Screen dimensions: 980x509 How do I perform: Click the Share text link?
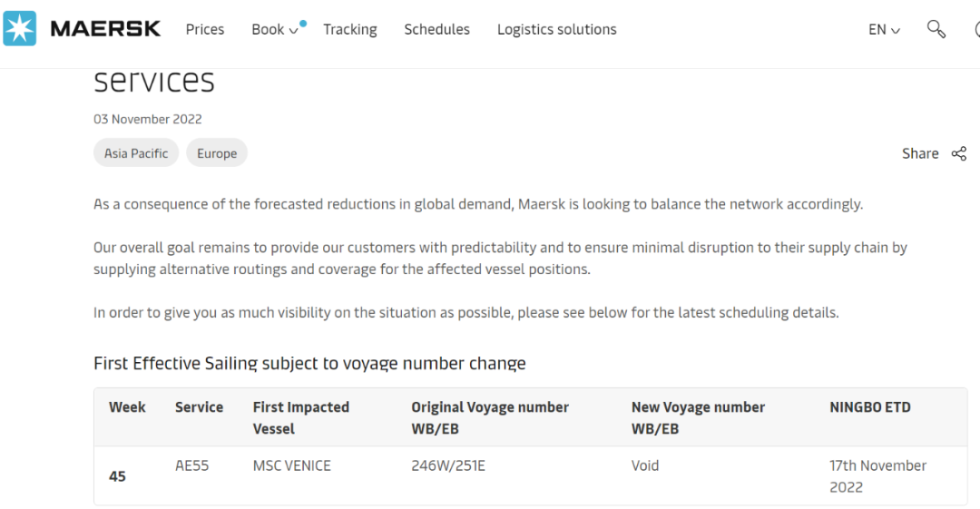pyautogui.click(x=919, y=153)
